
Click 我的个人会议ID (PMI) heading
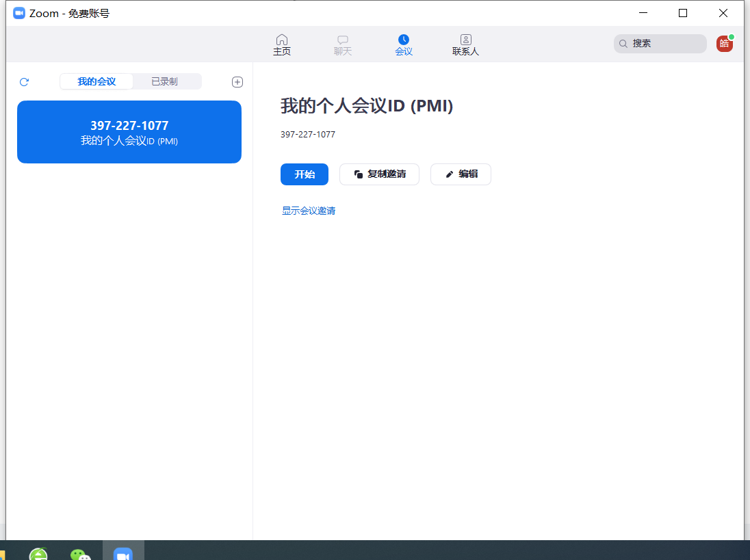[366, 105]
